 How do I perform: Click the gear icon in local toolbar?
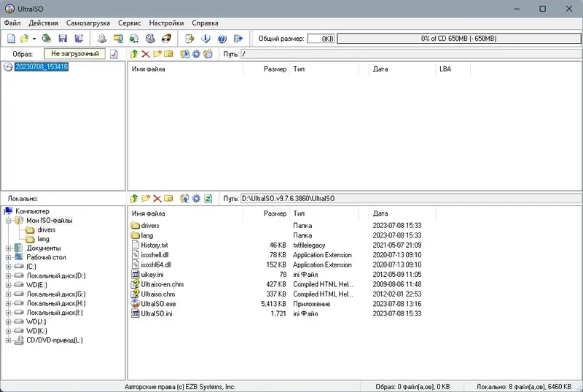(x=196, y=199)
